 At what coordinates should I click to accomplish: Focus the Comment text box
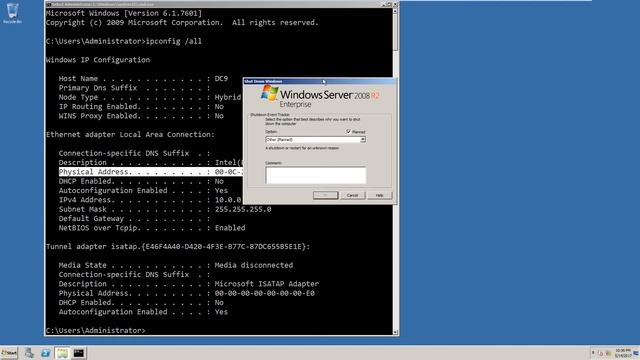pos(316,175)
